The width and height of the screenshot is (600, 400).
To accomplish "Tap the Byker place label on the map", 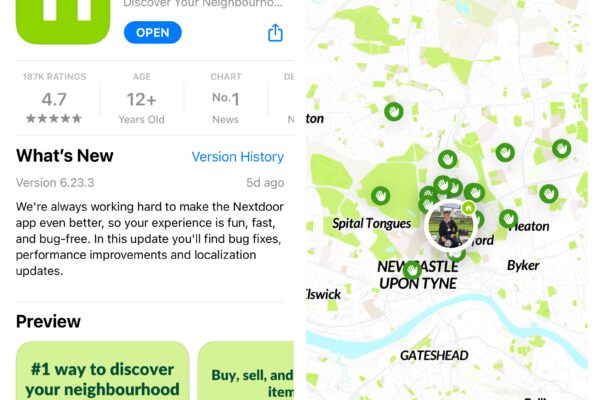I will pos(523,265).
